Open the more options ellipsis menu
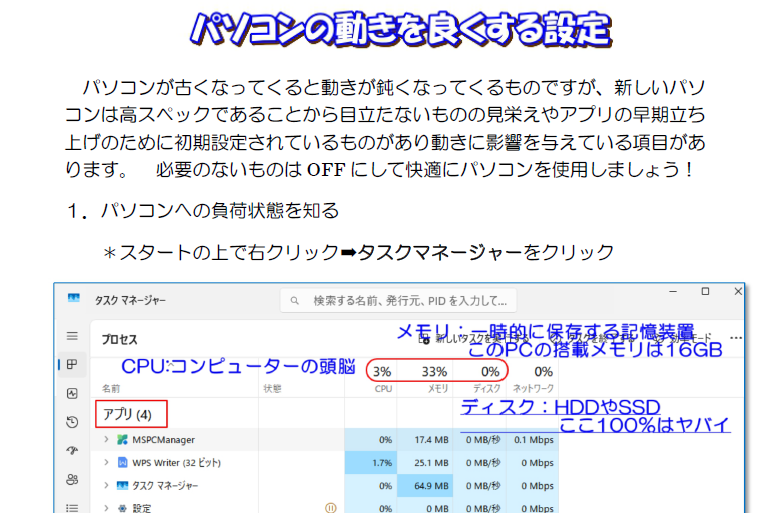The image size is (778, 513). tap(737, 338)
